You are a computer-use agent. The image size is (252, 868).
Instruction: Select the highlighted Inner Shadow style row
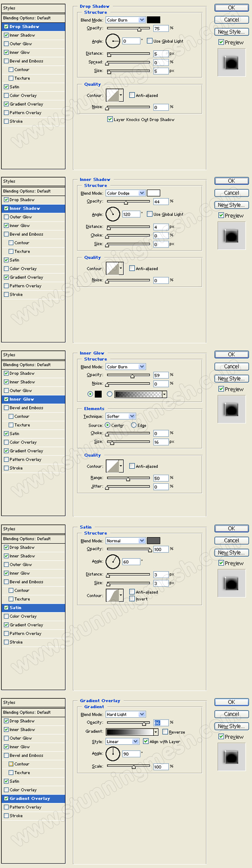33,208
